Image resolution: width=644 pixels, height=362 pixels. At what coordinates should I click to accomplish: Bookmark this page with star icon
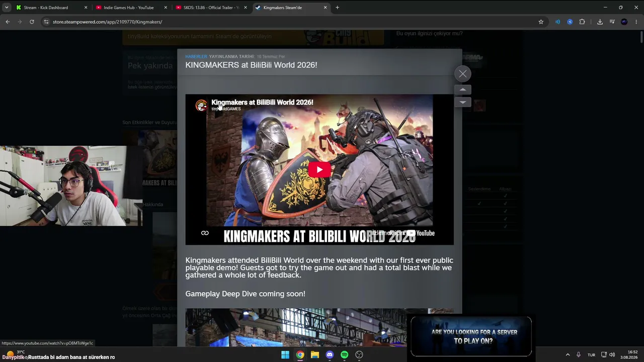541,22
